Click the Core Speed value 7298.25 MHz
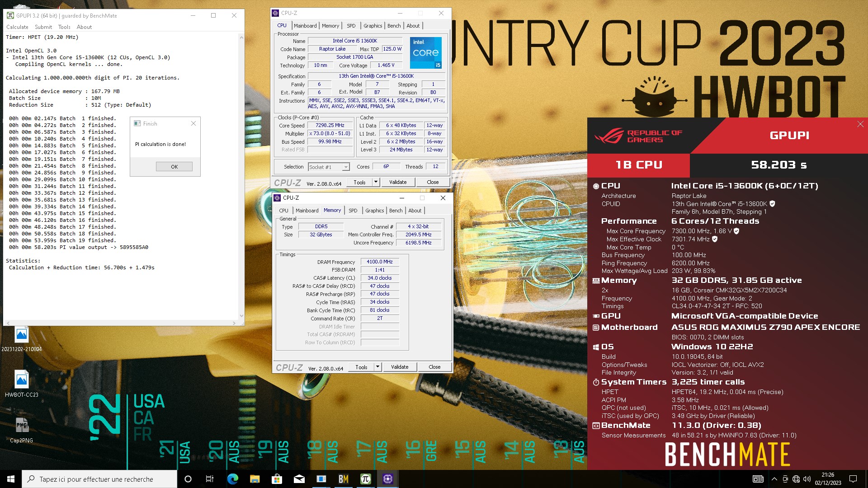 click(330, 125)
